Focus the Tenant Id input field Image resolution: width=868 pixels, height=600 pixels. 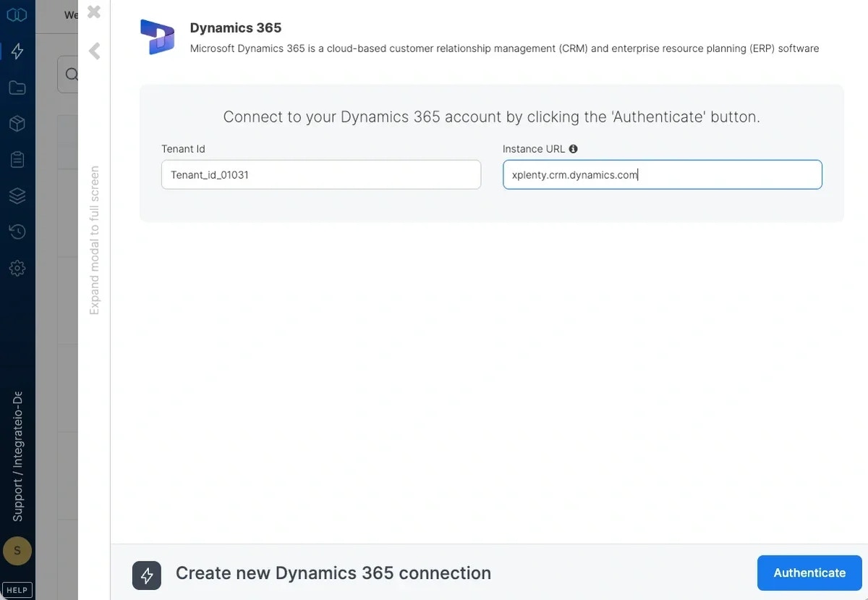tap(320, 174)
